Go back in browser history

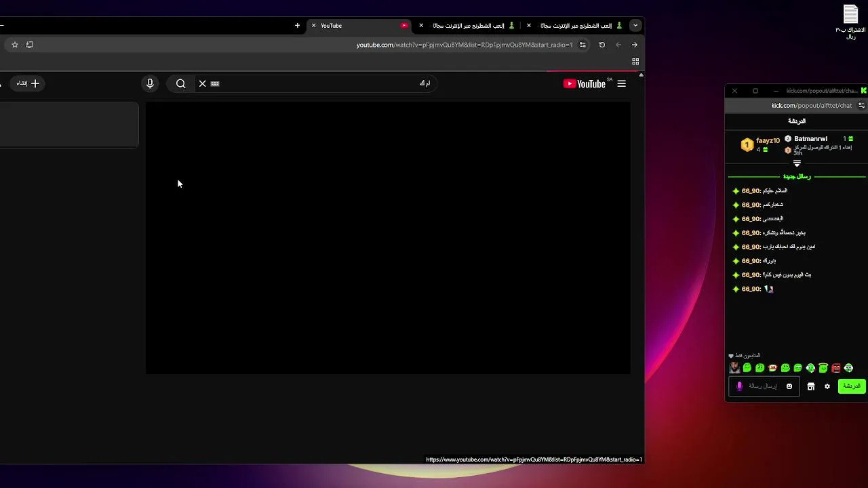click(x=618, y=45)
